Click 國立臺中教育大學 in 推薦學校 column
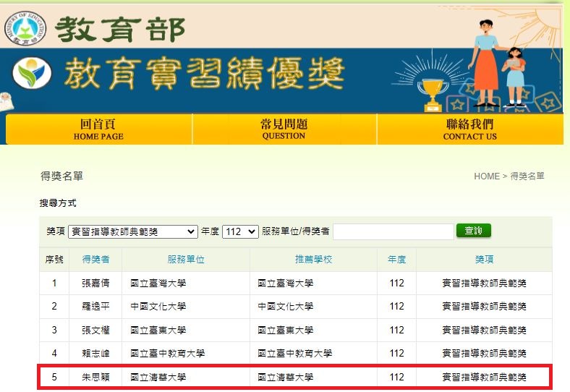Screen dimensions: 570x392 [x=295, y=353]
